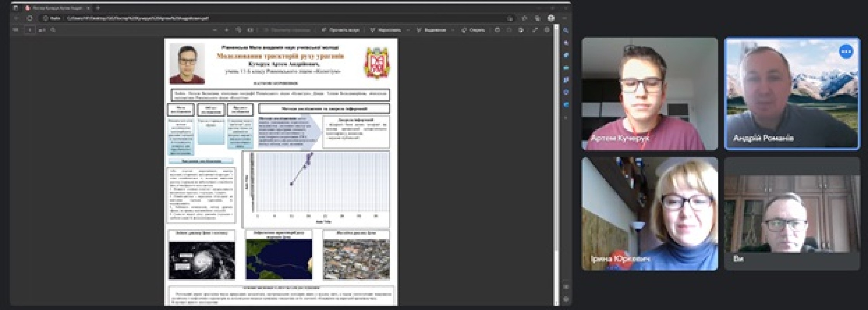The image size is (868, 310).
Task: Rotate the PDF page
Action: [239, 30]
